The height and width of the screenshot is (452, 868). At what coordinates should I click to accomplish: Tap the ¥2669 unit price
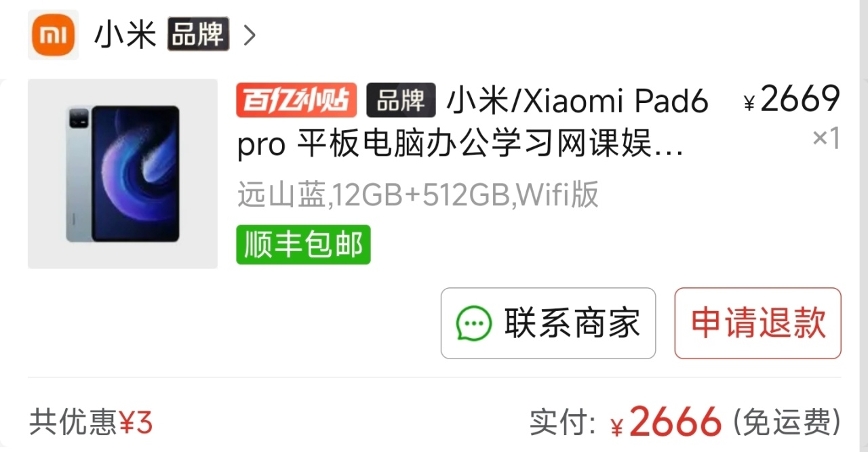click(x=792, y=100)
